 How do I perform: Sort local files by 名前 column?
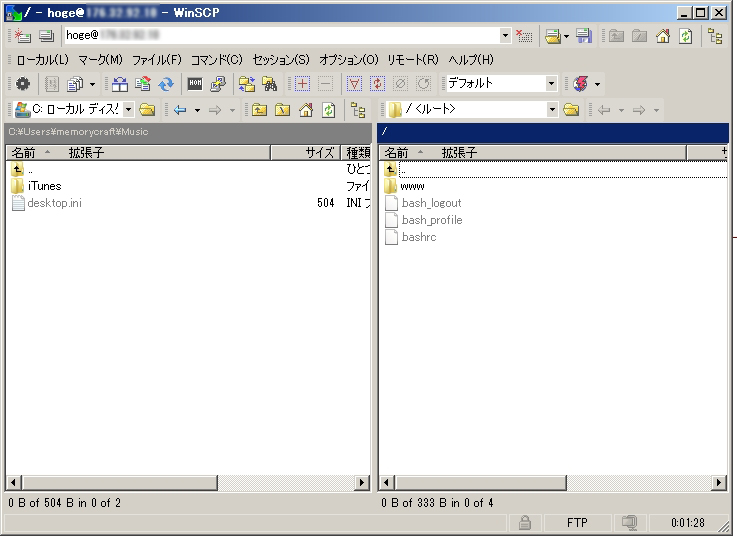point(23,153)
